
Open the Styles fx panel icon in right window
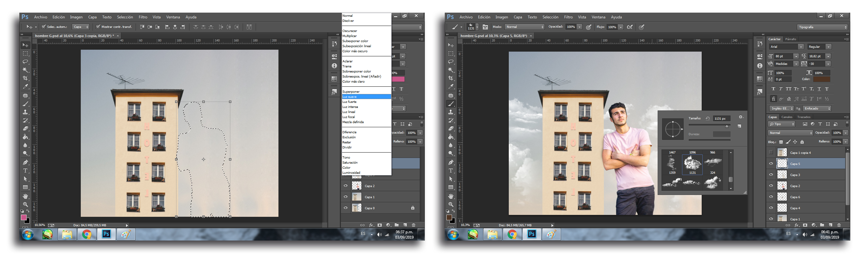(760, 92)
